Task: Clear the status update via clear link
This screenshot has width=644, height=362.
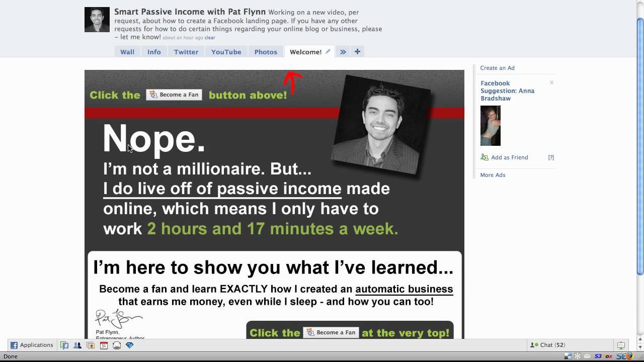Action: pyautogui.click(x=210, y=38)
